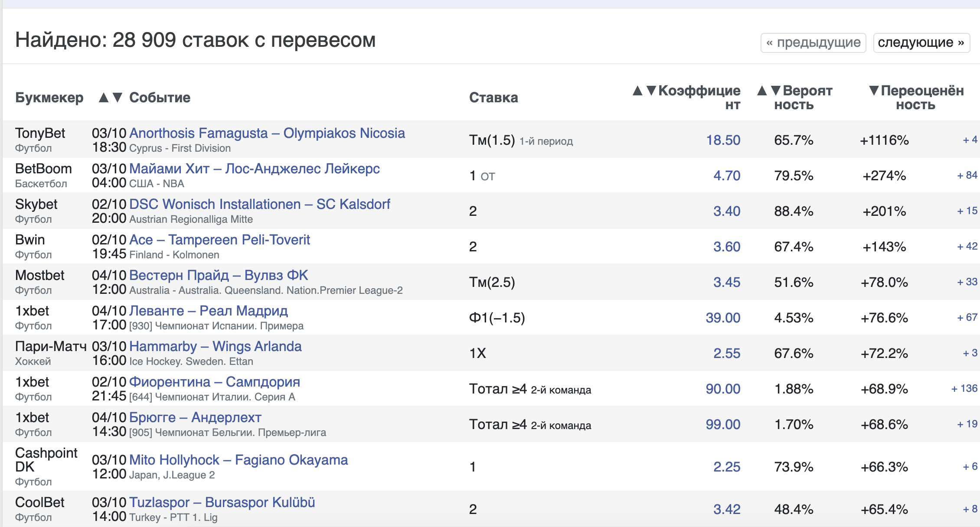Open Hammarby – Wings Arlanda event
Screen dimensions: 980x527
click(216, 346)
